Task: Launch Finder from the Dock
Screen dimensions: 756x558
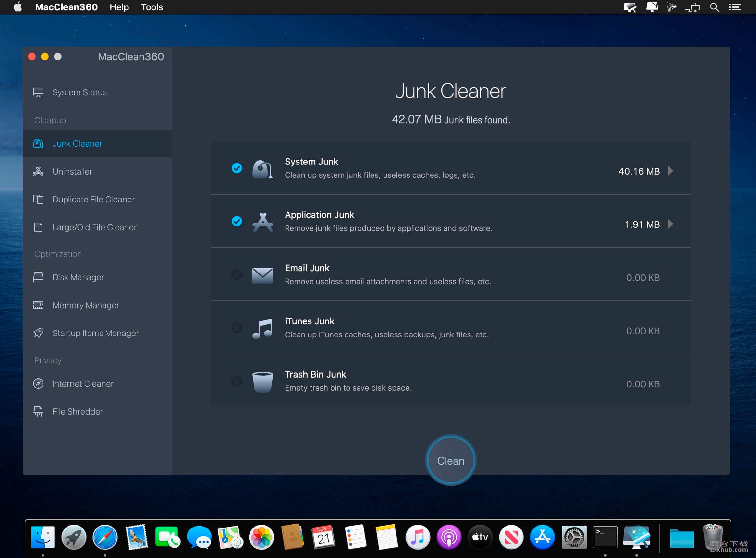Action: click(43, 537)
